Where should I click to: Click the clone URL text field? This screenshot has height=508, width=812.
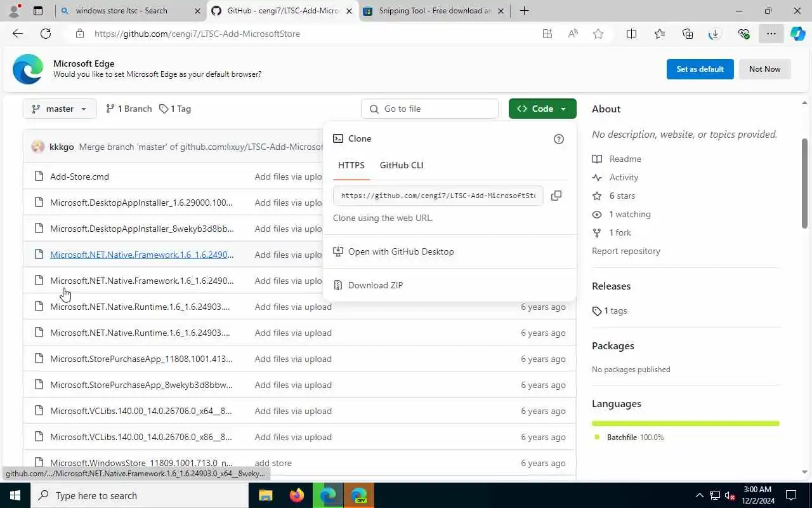[x=438, y=196]
